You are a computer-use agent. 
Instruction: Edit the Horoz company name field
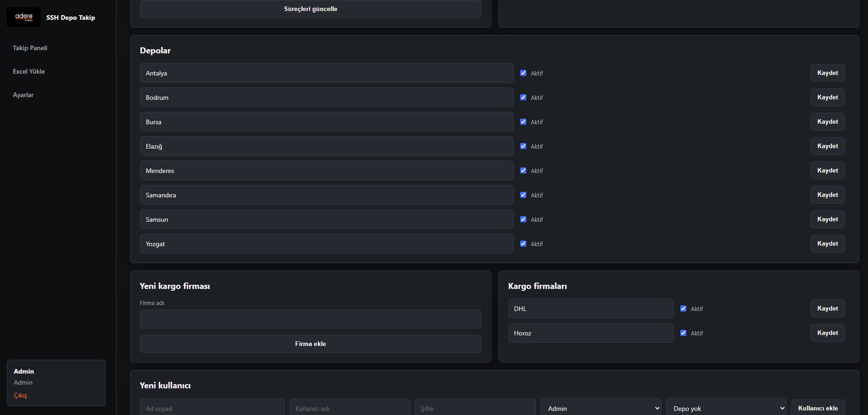[x=591, y=333]
